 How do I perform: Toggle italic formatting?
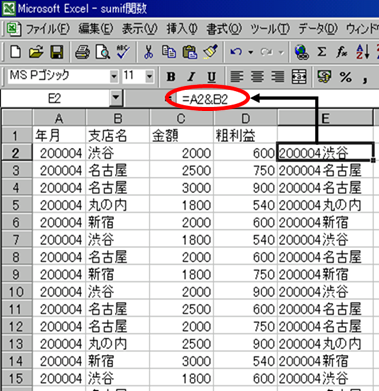pos(191,77)
